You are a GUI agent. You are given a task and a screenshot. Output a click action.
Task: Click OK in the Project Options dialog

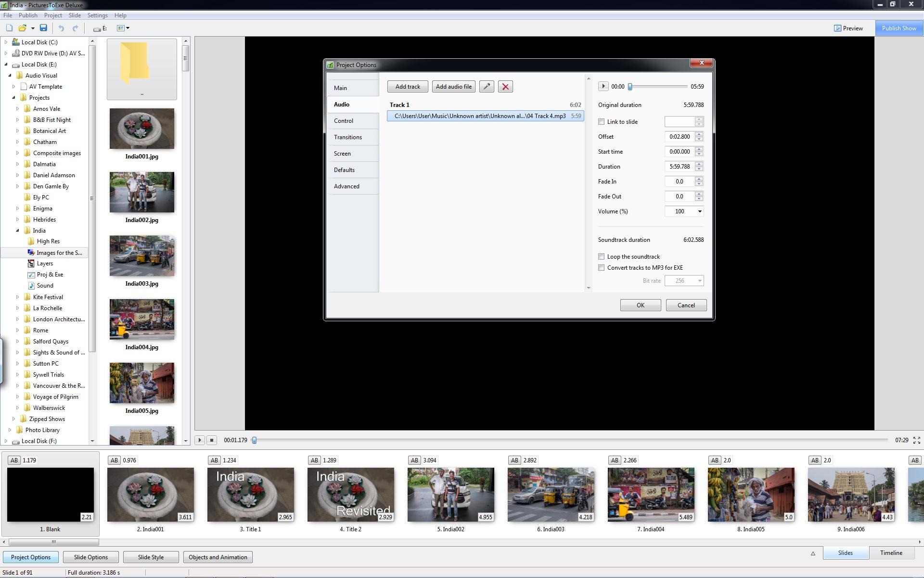[x=640, y=305]
